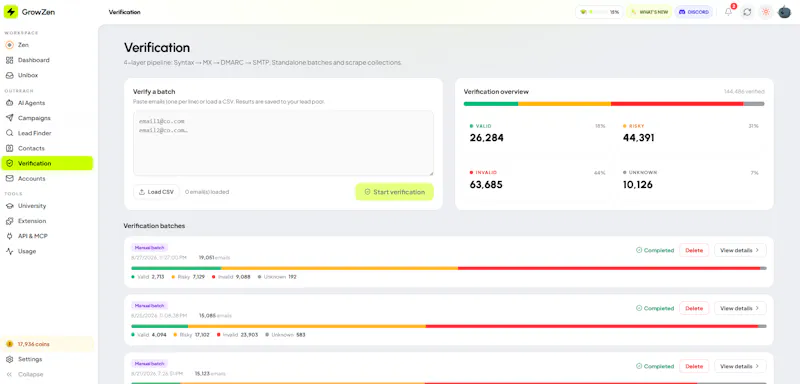Open notifications bell icon

[x=728, y=12]
